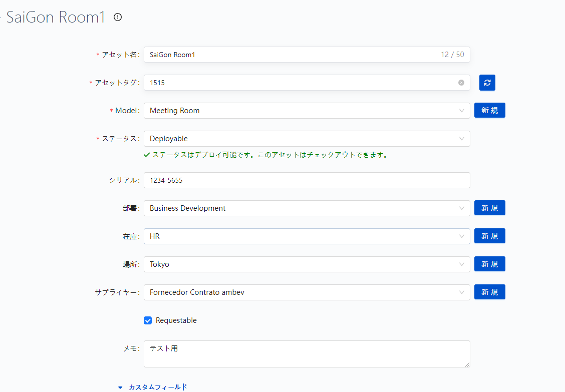
Task: Open the サプライヤー dropdown with Fornecedor Contrato ambev
Action: coord(306,292)
